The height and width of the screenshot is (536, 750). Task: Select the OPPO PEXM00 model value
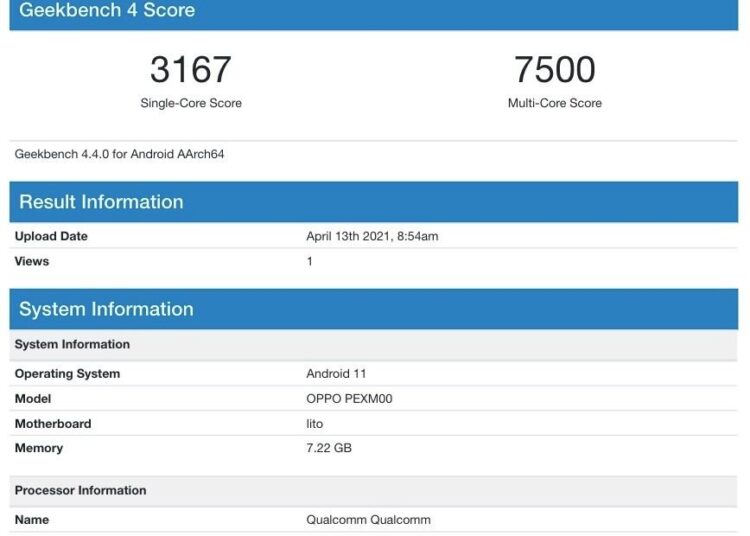coord(349,399)
